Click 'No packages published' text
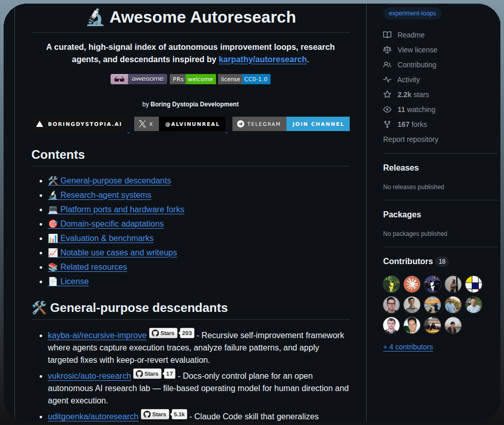The width and height of the screenshot is (504, 425). [415, 234]
